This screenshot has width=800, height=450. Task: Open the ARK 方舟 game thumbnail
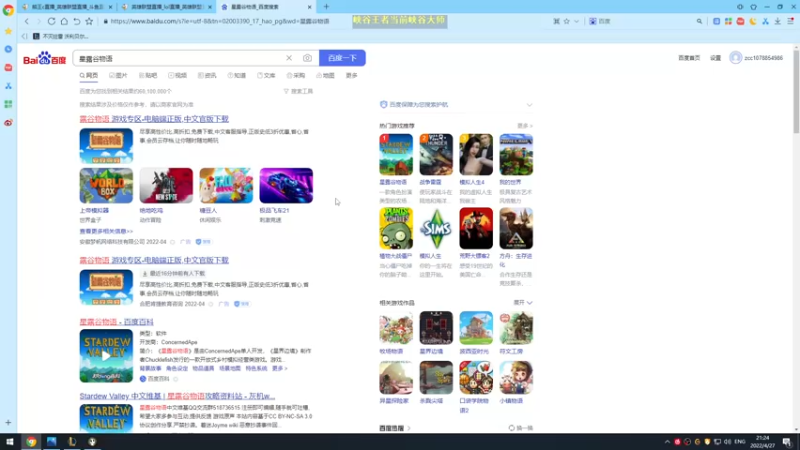tap(516, 228)
